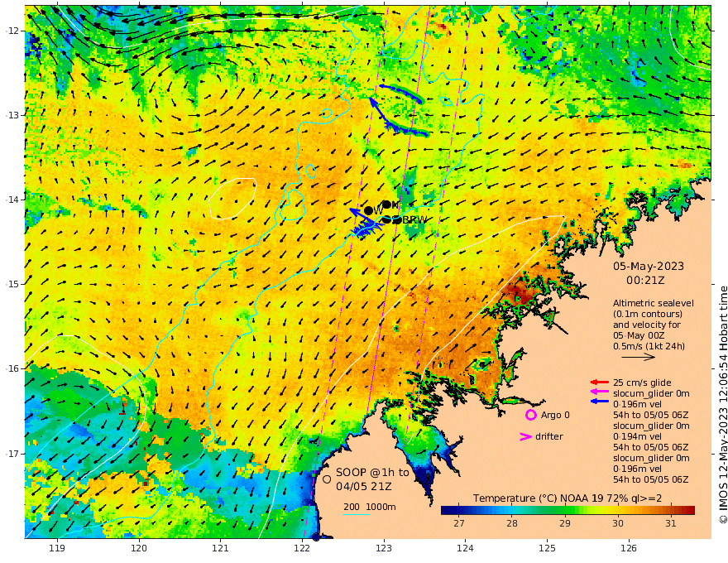This screenshot has height=563, width=728.
Task: Click the '200 1000m' bathymetry label
Action: tap(370, 507)
